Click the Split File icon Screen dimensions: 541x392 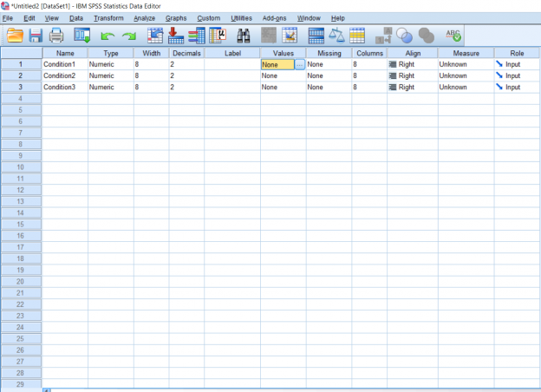pos(316,36)
